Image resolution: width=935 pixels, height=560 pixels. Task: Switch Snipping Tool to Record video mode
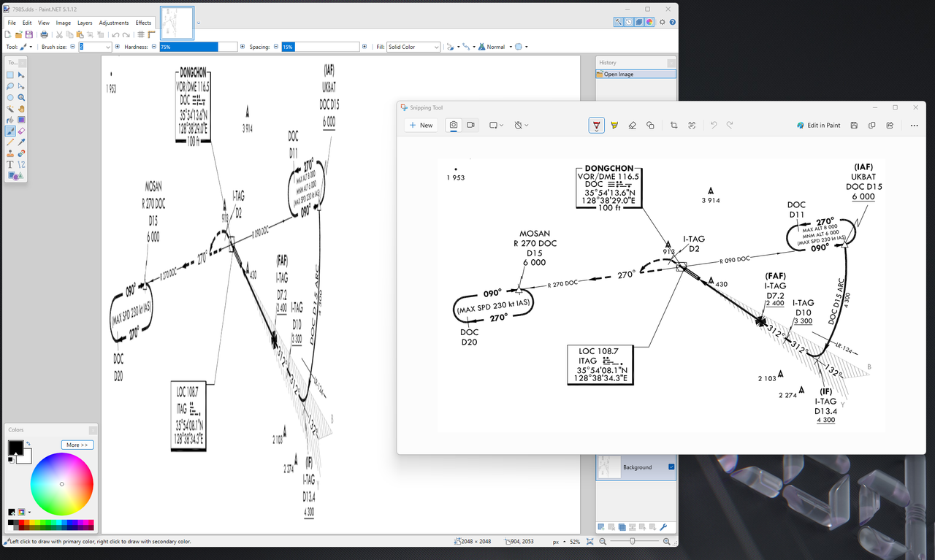[x=471, y=125]
